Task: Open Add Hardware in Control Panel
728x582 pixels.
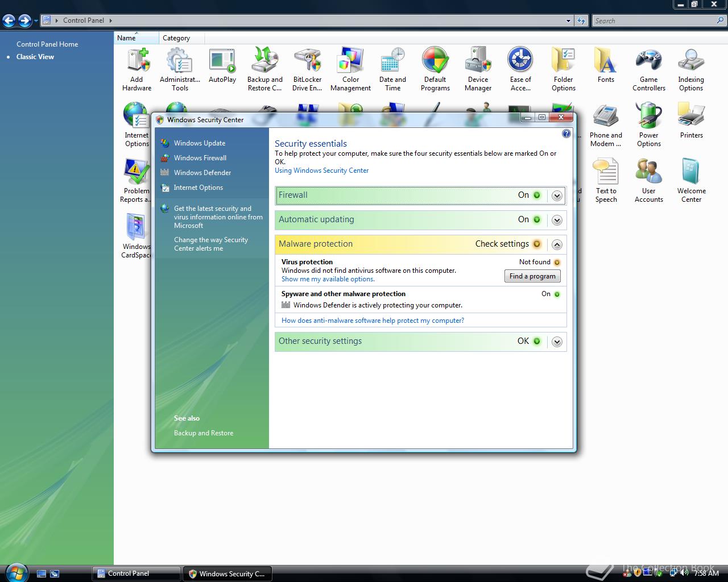Action: (136, 69)
